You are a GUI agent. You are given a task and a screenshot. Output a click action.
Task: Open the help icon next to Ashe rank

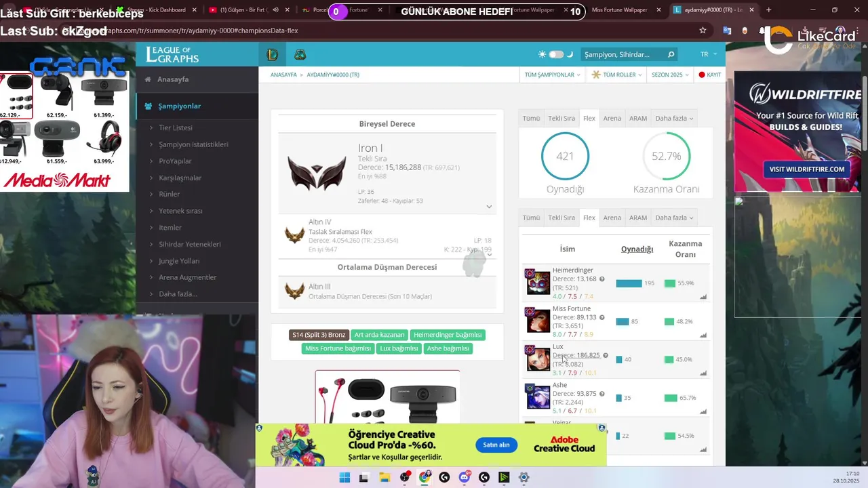pos(601,394)
